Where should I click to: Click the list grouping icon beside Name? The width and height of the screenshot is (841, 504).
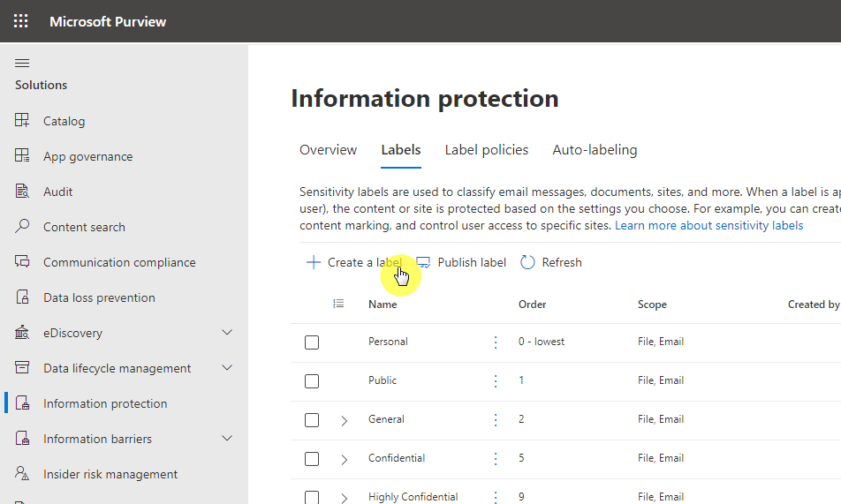338,304
